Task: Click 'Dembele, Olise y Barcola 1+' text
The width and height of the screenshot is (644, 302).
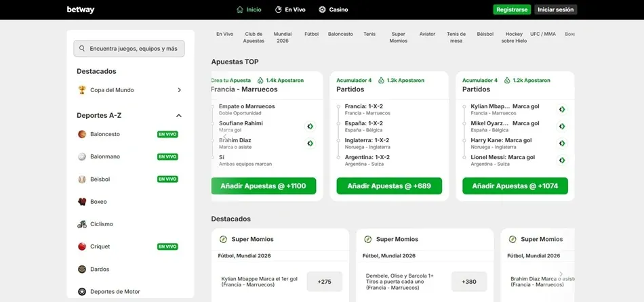Action: (400, 276)
